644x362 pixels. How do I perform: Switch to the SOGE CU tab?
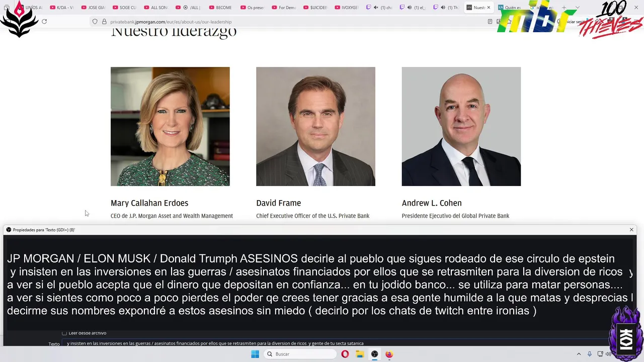coord(124,8)
